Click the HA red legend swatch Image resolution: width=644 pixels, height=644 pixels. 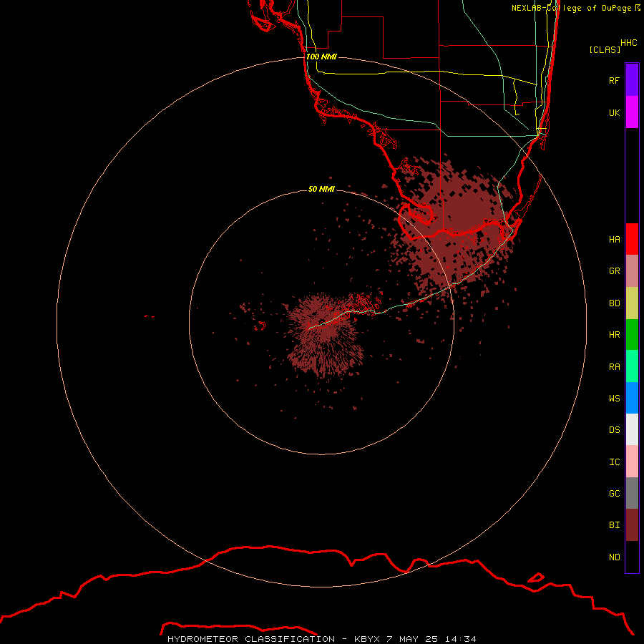coord(632,239)
